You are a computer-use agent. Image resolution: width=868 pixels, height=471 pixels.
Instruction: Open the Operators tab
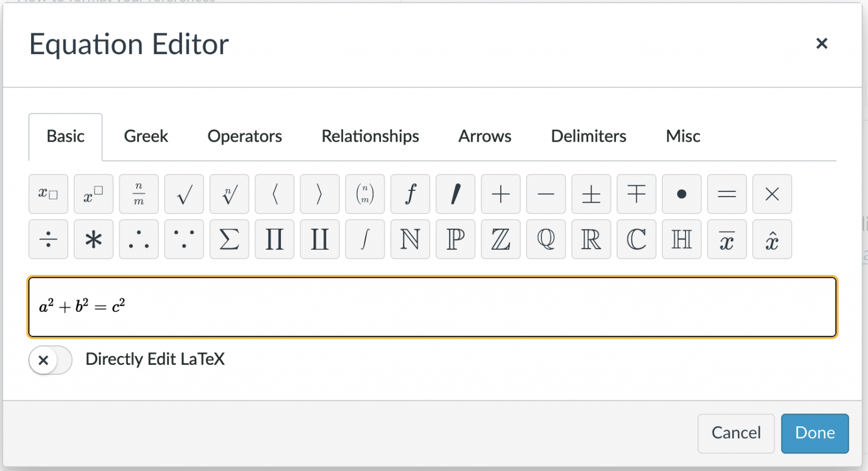click(245, 137)
